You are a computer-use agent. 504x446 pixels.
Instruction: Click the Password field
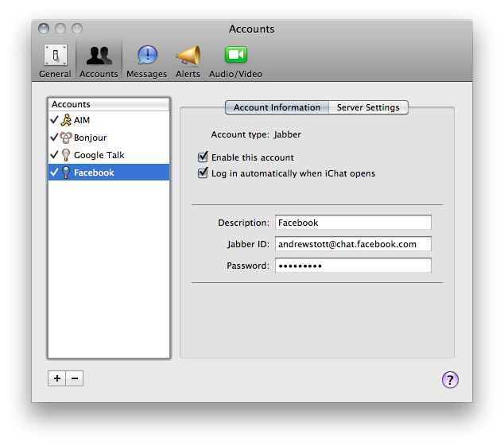353,266
